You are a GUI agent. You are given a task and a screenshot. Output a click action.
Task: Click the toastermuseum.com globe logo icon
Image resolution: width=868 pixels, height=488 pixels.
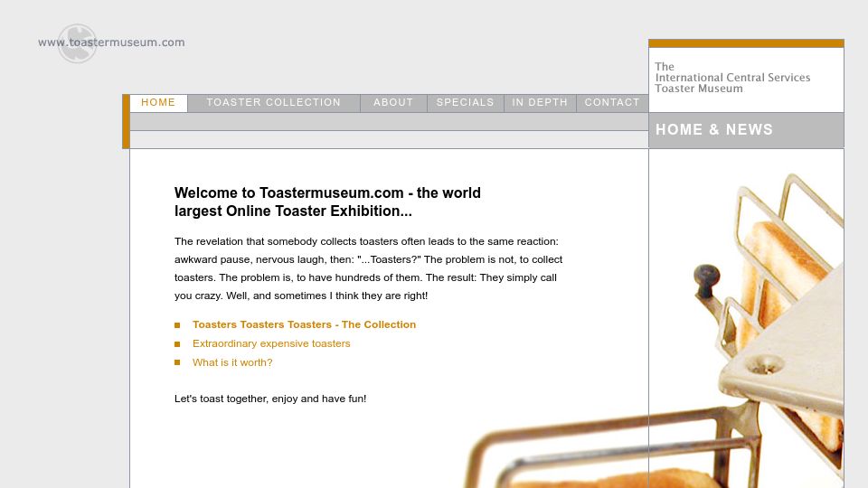pos(78,43)
